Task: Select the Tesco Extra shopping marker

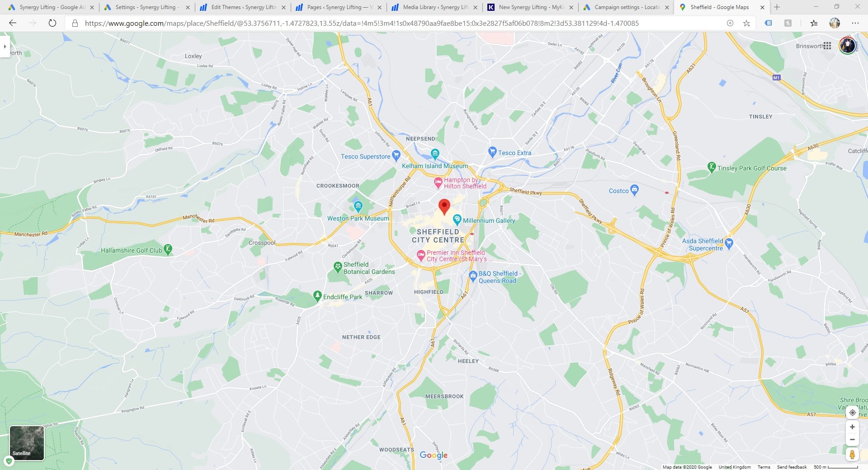Action: [x=492, y=152]
